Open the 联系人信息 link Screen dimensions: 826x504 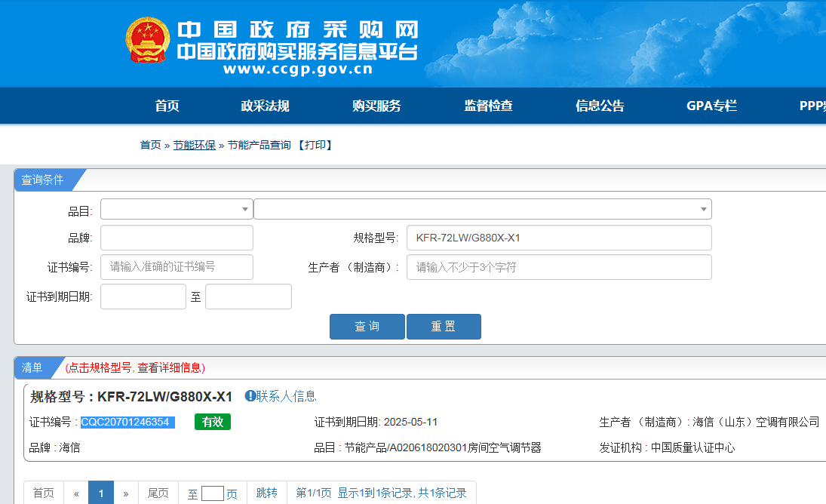(x=286, y=396)
